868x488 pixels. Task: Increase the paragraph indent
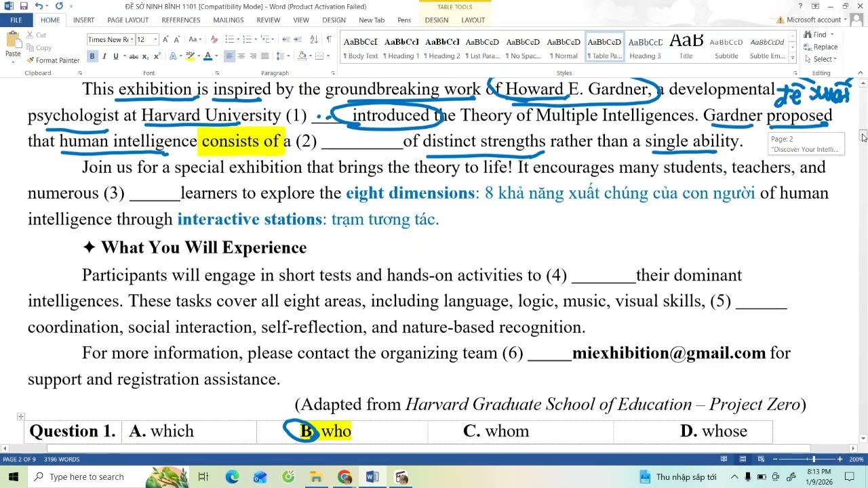point(299,39)
